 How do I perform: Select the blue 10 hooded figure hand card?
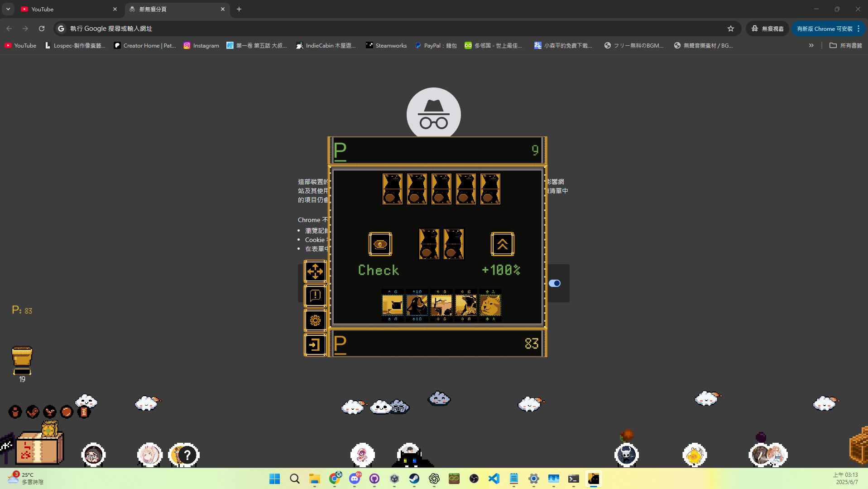pos(417,305)
